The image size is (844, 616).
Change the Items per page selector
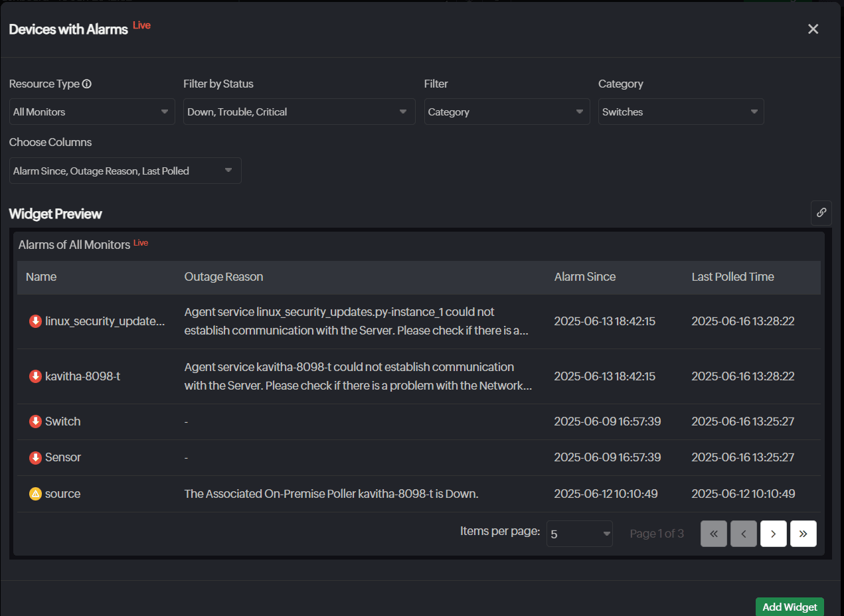579,534
